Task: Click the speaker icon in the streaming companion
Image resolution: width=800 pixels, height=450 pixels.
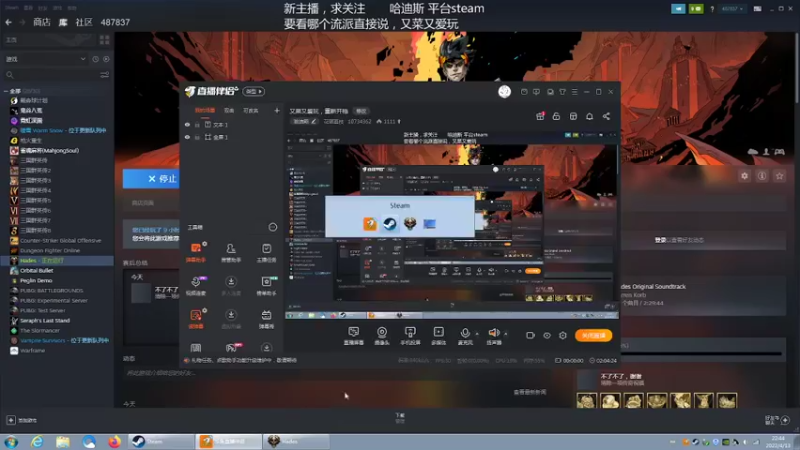Action: (493, 335)
